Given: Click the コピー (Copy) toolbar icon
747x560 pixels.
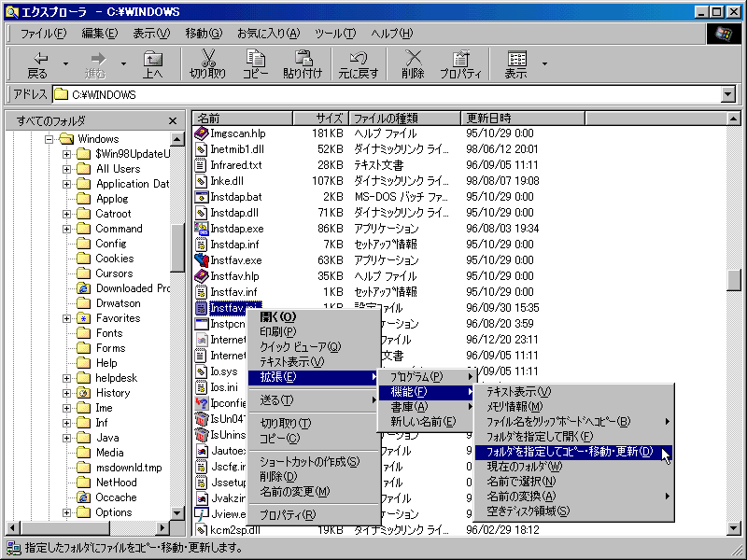Looking at the screenshot, I should pos(255,63).
